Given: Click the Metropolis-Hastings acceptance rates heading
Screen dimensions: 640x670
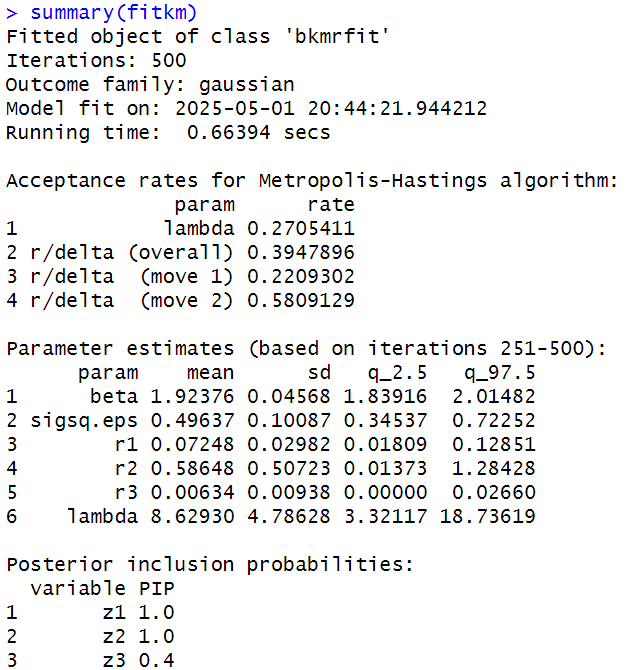Looking at the screenshot, I should point(312,181).
